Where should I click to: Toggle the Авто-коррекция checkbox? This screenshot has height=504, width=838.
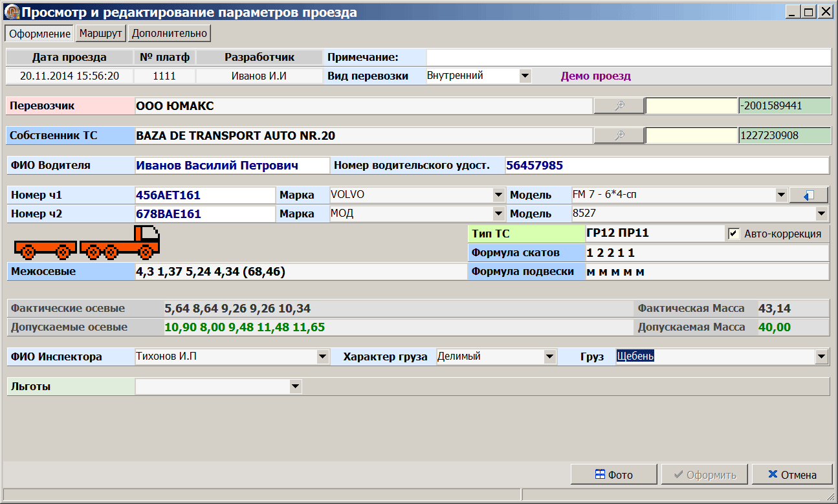tap(733, 234)
